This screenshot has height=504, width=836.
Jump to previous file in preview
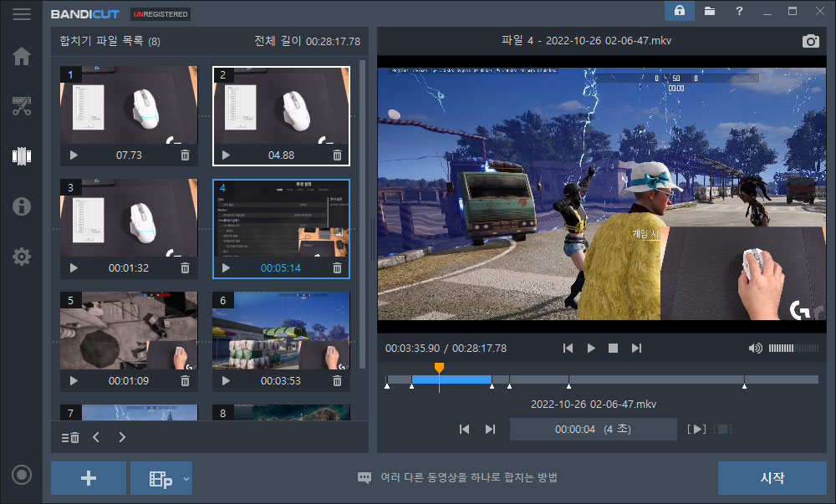click(568, 348)
